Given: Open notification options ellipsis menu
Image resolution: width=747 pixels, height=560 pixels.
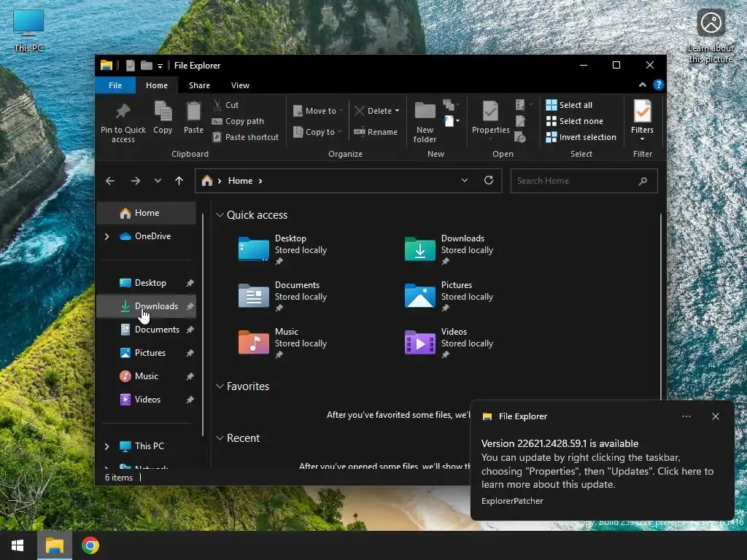Looking at the screenshot, I should [x=686, y=416].
